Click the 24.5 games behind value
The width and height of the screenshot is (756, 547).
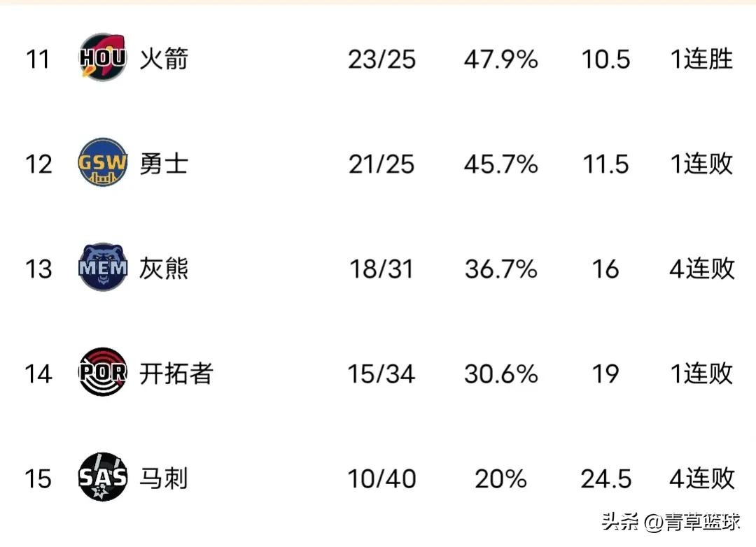pos(605,479)
